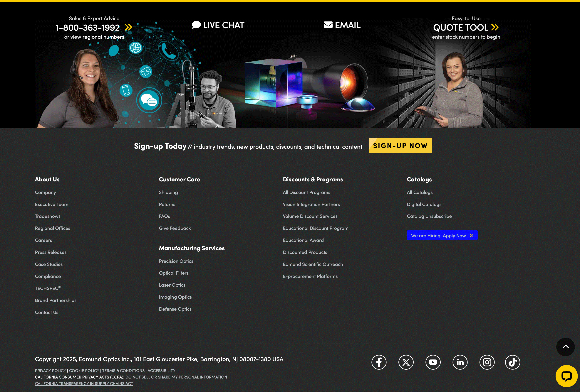The image size is (580, 392).
Task: Open the YouTube social icon
Action: (433, 362)
